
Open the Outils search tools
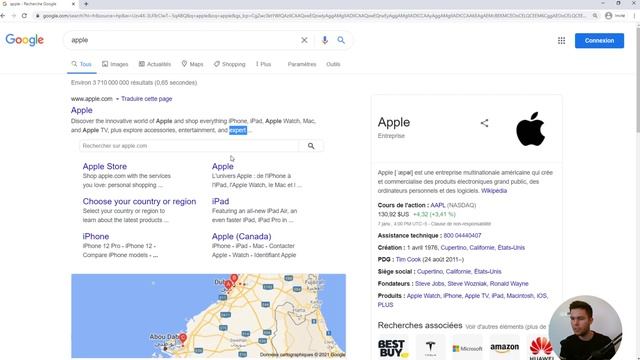333,64
